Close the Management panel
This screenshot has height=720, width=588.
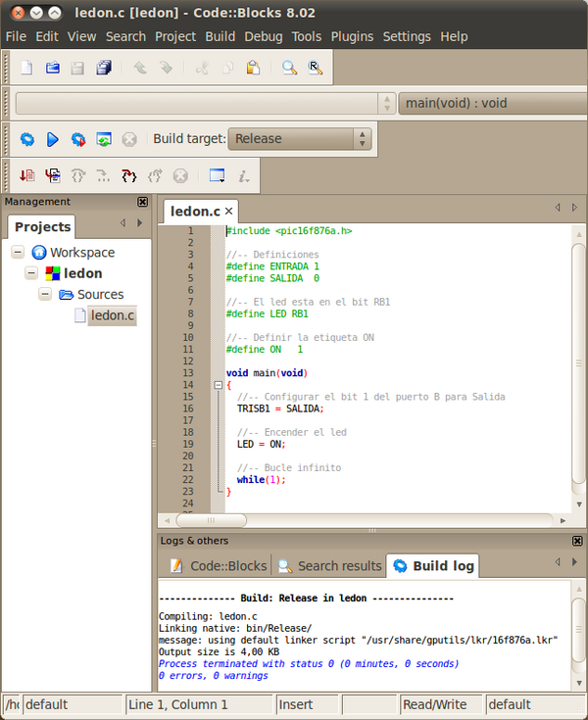click(143, 202)
